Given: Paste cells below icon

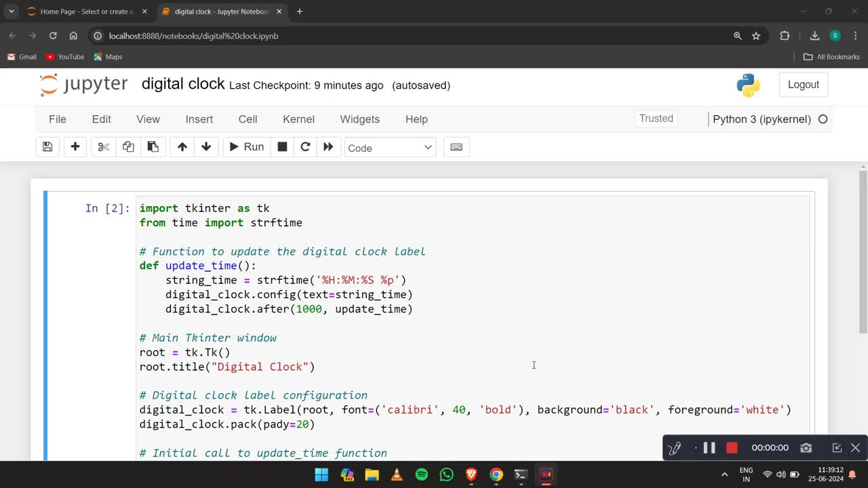Looking at the screenshot, I should (x=153, y=147).
